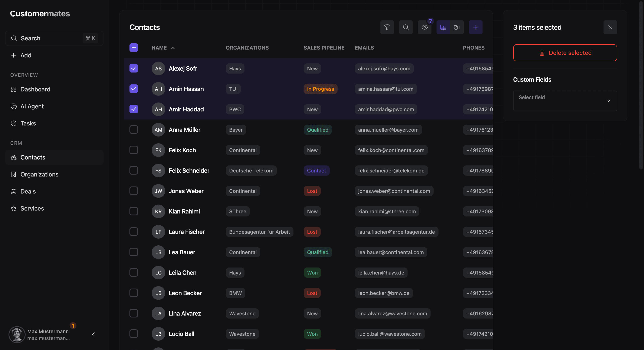Collapse the sidebar with the chevron
Screen dimensions: 644x350
[x=93, y=334]
